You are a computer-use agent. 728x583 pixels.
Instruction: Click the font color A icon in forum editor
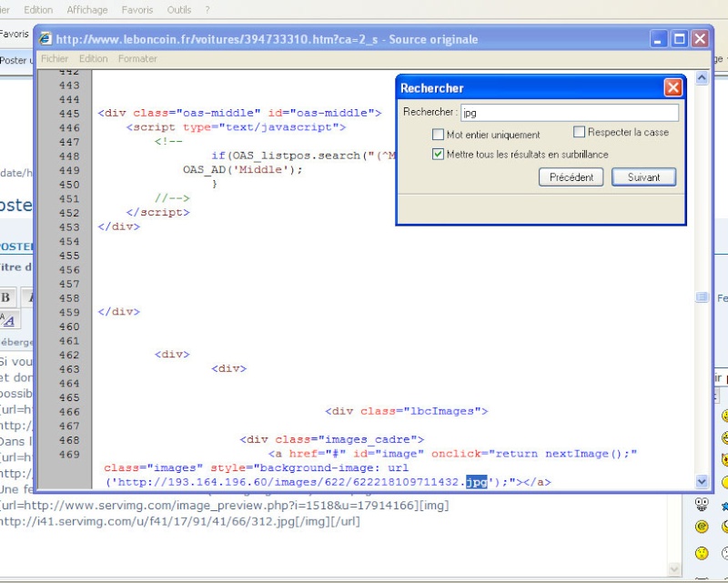click(8, 321)
